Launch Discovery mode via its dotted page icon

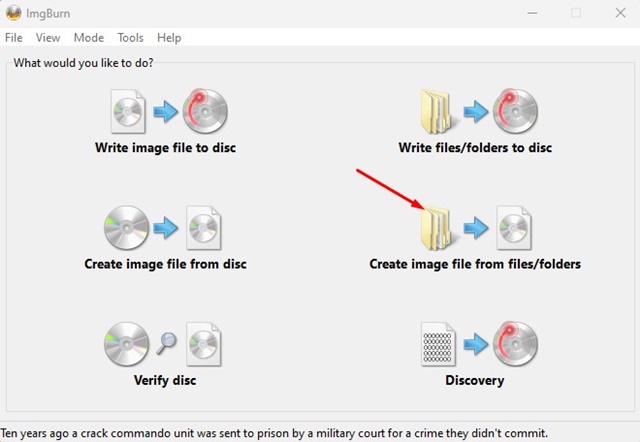click(x=438, y=344)
